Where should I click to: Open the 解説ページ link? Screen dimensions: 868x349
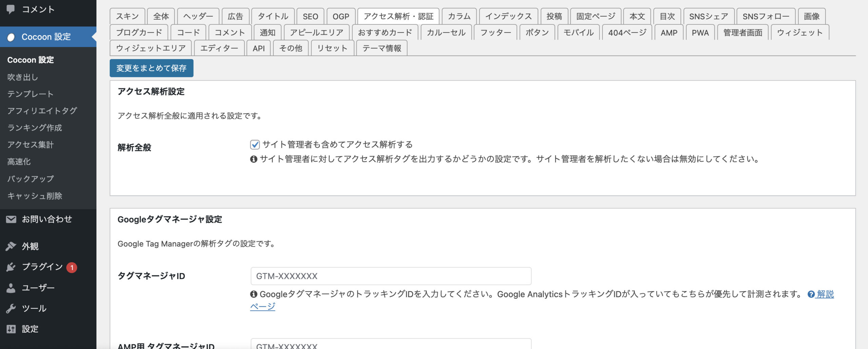(x=825, y=294)
